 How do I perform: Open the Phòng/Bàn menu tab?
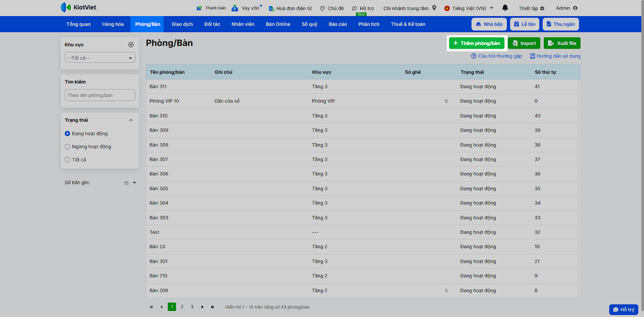[148, 24]
